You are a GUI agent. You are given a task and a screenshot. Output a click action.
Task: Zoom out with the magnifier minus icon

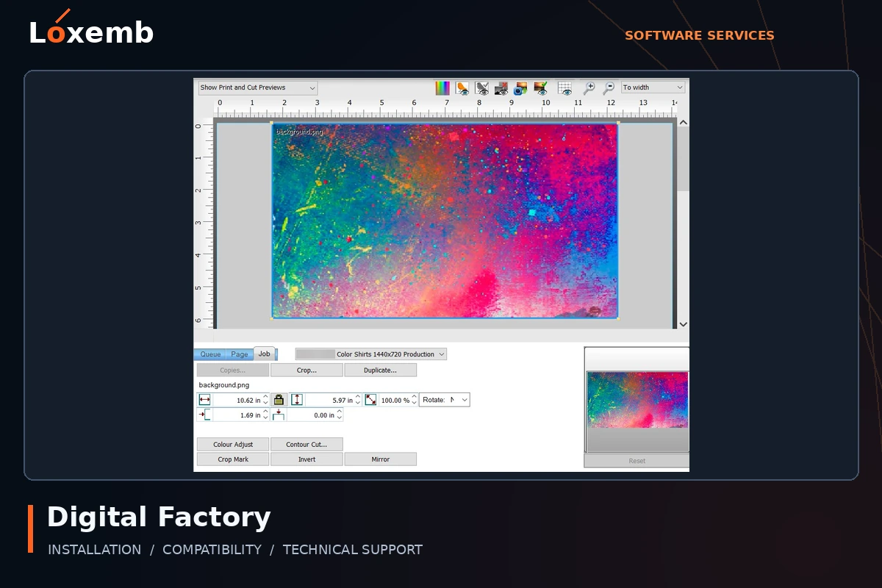(x=609, y=88)
